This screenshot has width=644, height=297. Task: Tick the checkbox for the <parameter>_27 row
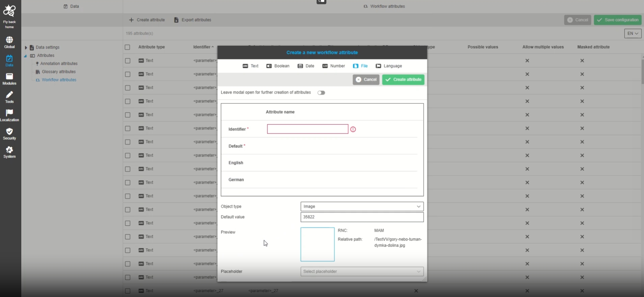pyautogui.click(x=127, y=291)
